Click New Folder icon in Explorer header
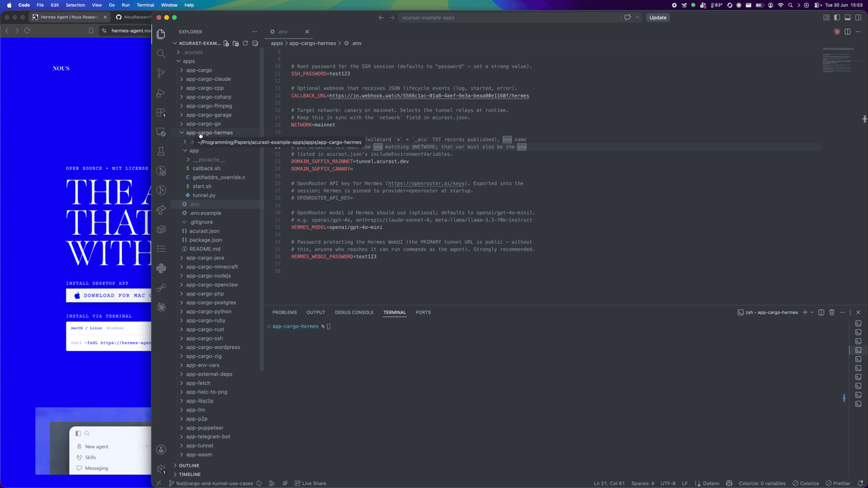 (x=236, y=43)
